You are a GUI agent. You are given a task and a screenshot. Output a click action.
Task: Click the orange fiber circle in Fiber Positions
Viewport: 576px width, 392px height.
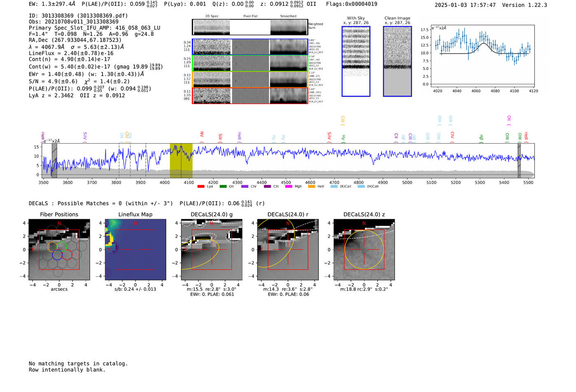(52, 246)
